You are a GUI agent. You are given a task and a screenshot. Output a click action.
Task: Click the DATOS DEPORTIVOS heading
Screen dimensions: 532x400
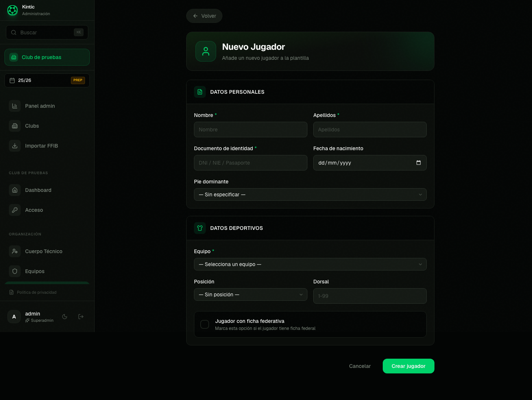click(x=236, y=228)
